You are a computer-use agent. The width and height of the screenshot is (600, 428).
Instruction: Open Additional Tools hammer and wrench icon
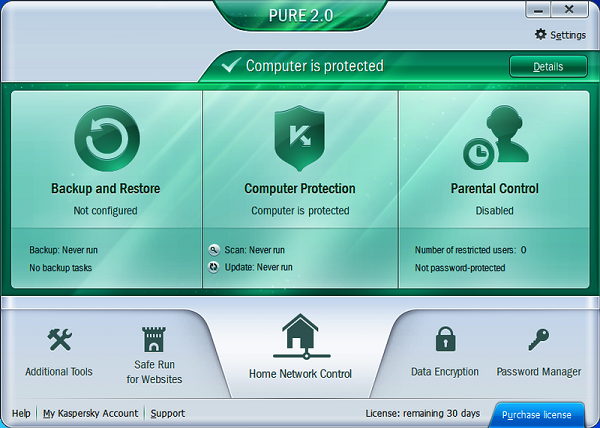(x=60, y=339)
